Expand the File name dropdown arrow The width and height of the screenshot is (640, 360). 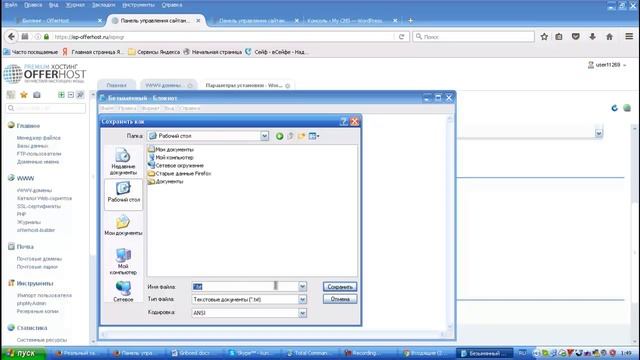pos(302,287)
